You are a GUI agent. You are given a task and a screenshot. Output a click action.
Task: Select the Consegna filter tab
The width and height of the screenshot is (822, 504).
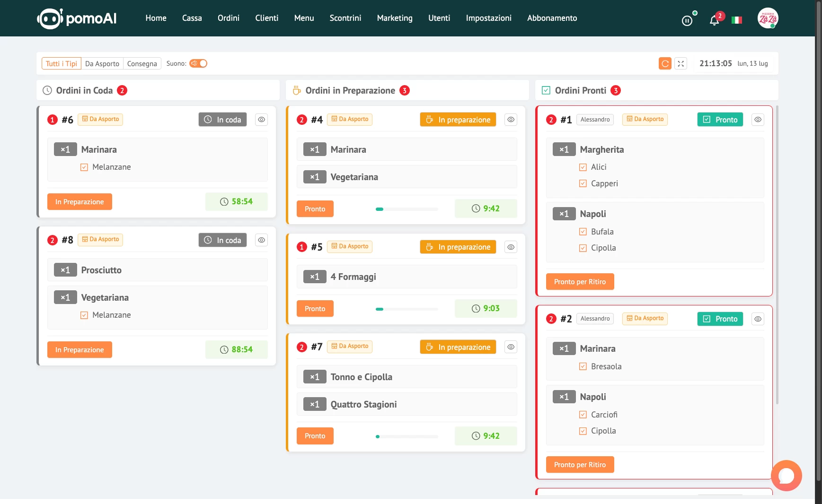tap(142, 63)
